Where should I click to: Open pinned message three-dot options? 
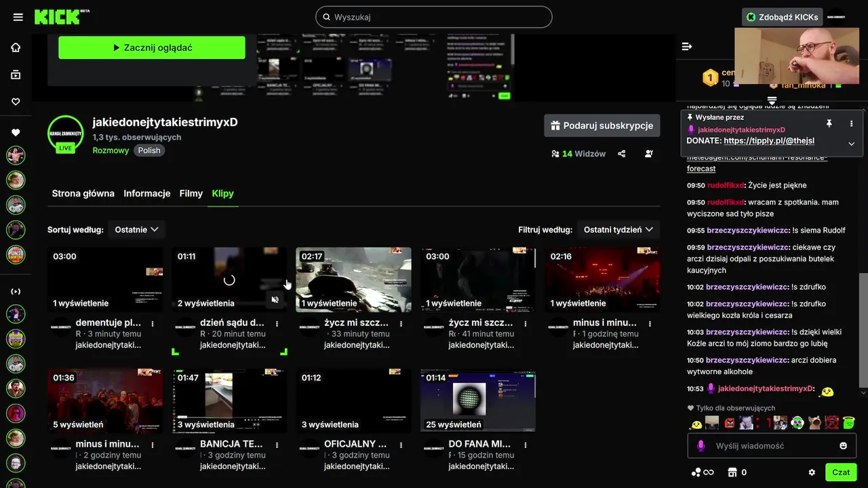point(852,123)
